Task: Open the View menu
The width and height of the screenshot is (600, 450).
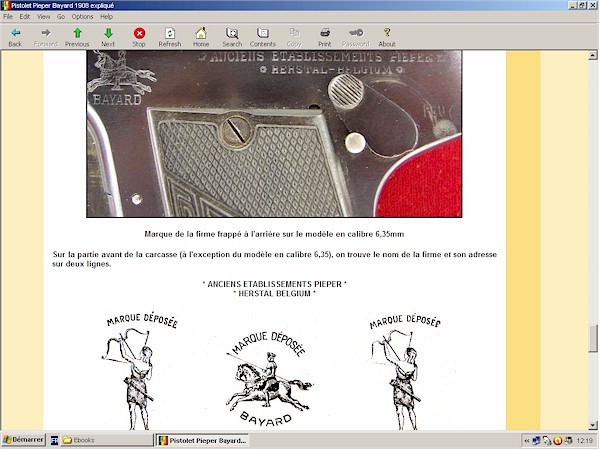Action: (x=43, y=16)
